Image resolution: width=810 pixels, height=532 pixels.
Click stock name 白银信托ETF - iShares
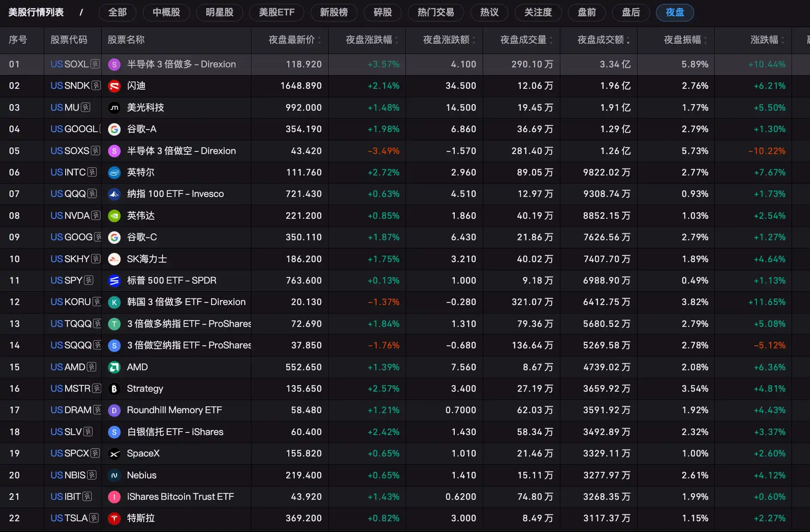(175, 432)
